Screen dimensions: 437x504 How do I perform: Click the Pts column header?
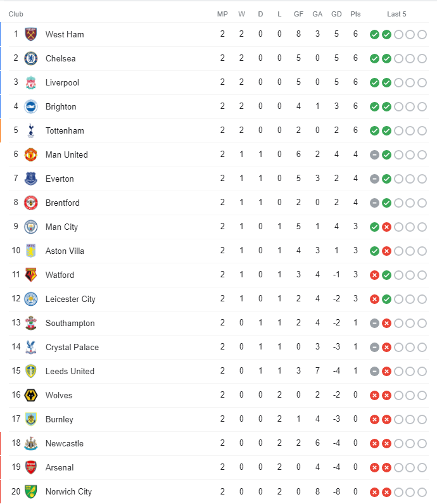[x=355, y=14]
